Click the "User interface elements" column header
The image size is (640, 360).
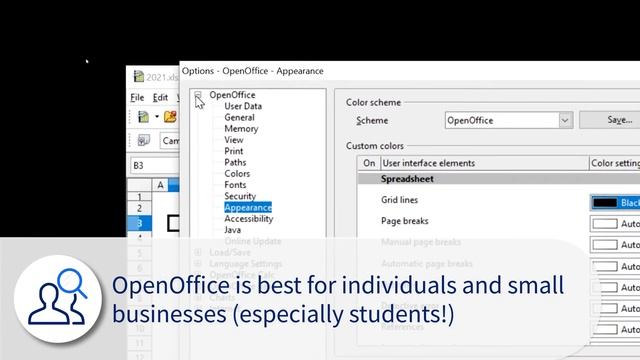tap(484, 163)
